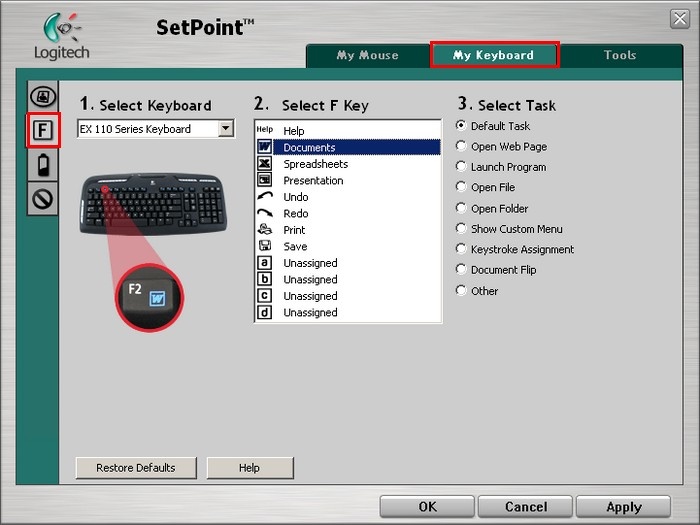Click the Word icon beside Documents

click(x=264, y=147)
